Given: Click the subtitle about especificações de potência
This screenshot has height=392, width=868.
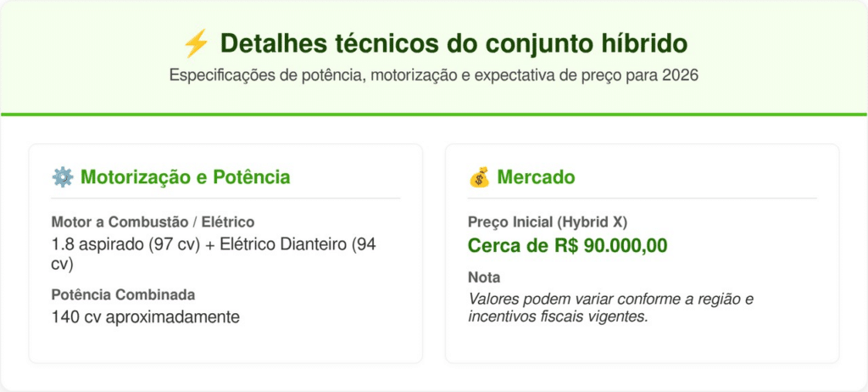Looking at the screenshot, I should [433, 75].
